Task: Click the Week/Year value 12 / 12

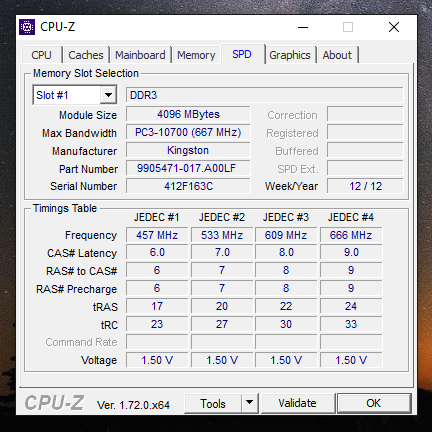Action: pos(365,186)
